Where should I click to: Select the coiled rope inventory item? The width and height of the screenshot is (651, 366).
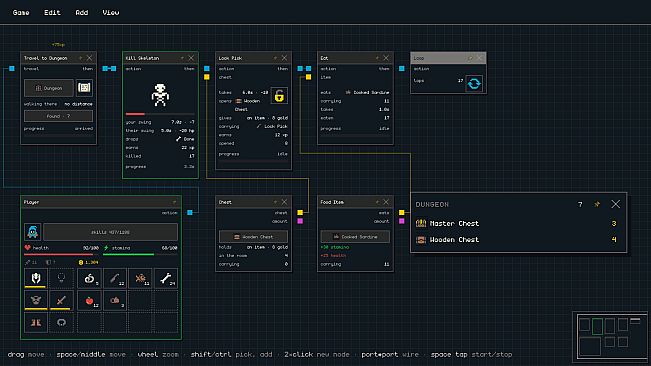point(89,278)
